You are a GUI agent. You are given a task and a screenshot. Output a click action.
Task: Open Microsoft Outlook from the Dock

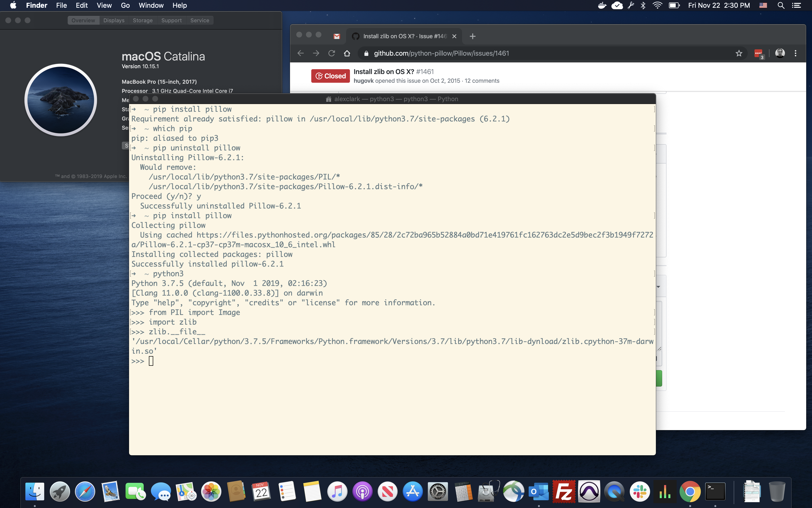coord(539,492)
